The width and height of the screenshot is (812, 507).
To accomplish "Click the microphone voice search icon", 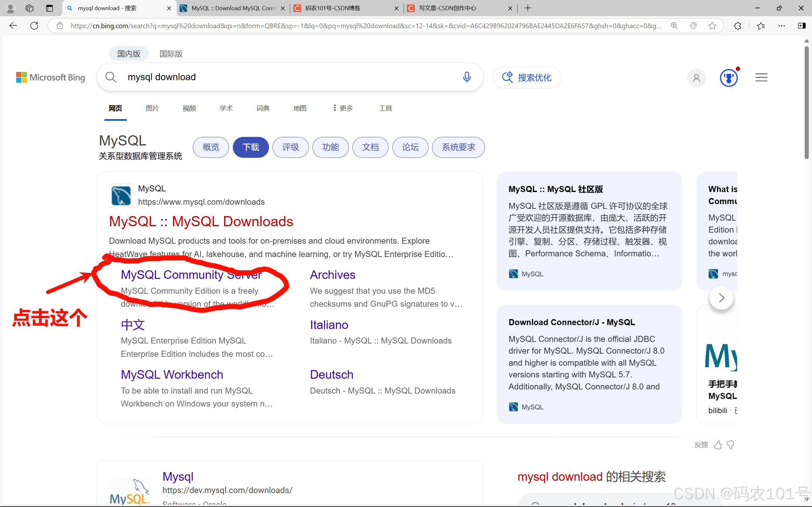I will [467, 77].
